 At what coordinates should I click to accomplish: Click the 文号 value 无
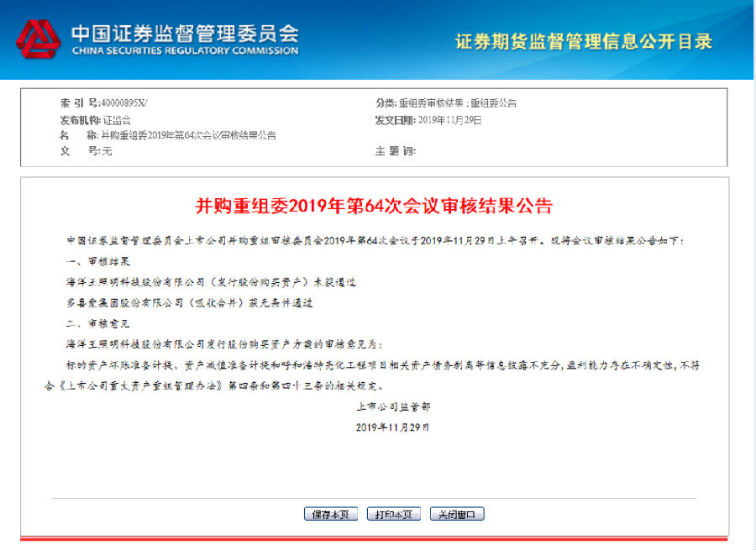107,151
